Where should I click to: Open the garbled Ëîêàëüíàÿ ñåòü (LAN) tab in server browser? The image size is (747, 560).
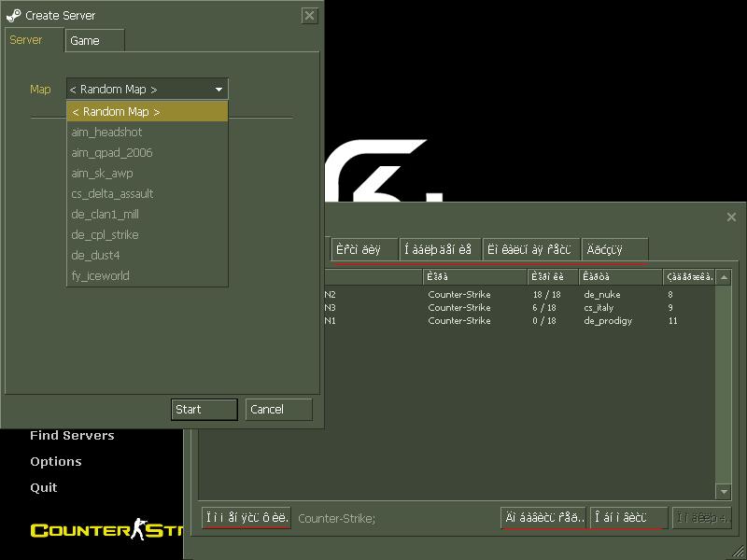[x=531, y=249]
